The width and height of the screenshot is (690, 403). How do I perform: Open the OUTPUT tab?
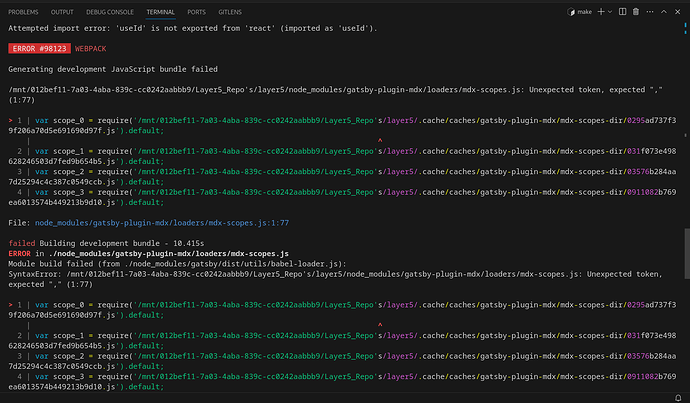[62, 12]
